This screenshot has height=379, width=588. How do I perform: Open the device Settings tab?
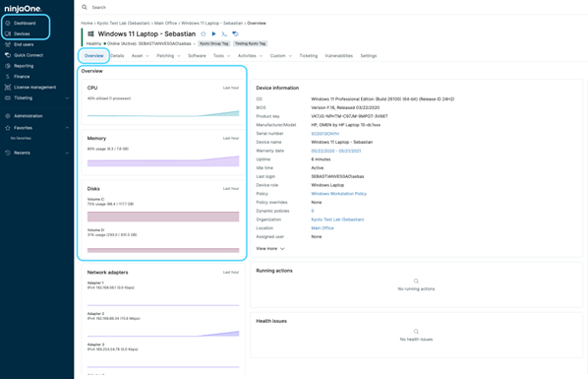(x=369, y=55)
